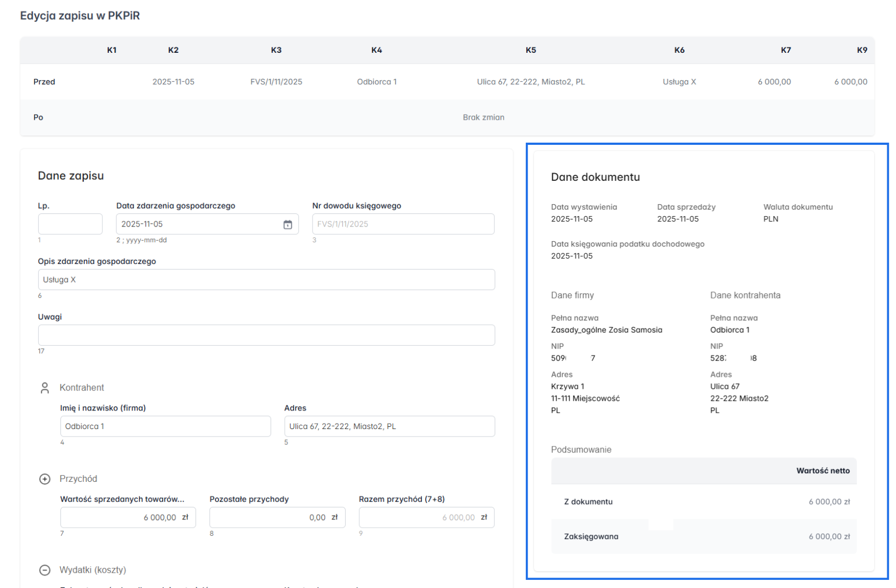
Task: Click the Nr dowodu księgowego field
Action: click(403, 224)
